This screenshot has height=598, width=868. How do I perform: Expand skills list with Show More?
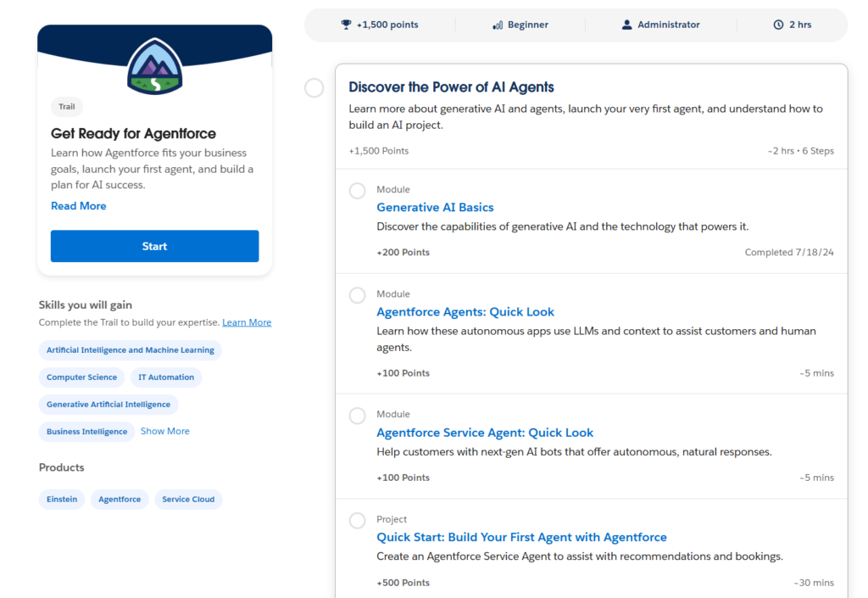pyautogui.click(x=165, y=431)
